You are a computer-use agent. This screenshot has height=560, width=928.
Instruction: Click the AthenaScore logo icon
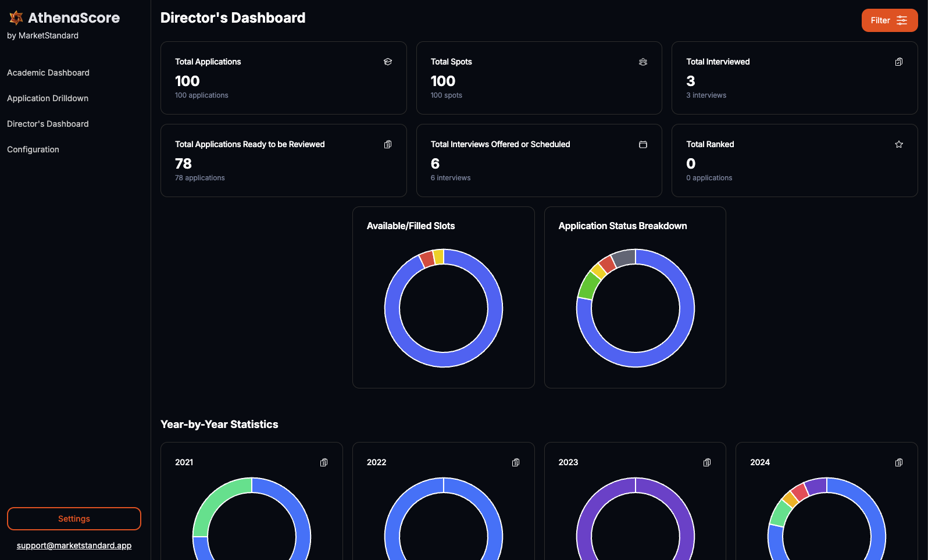(x=16, y=18)
